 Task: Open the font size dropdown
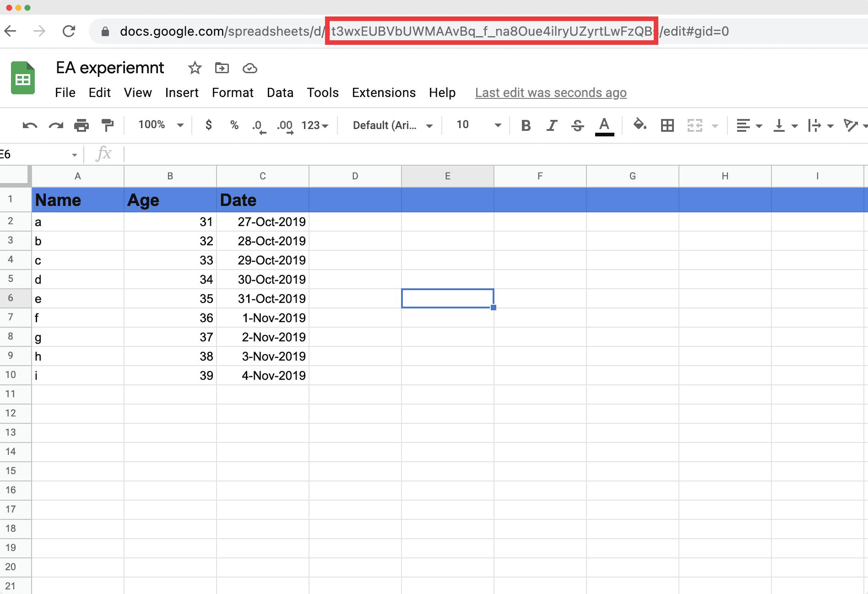475,124
